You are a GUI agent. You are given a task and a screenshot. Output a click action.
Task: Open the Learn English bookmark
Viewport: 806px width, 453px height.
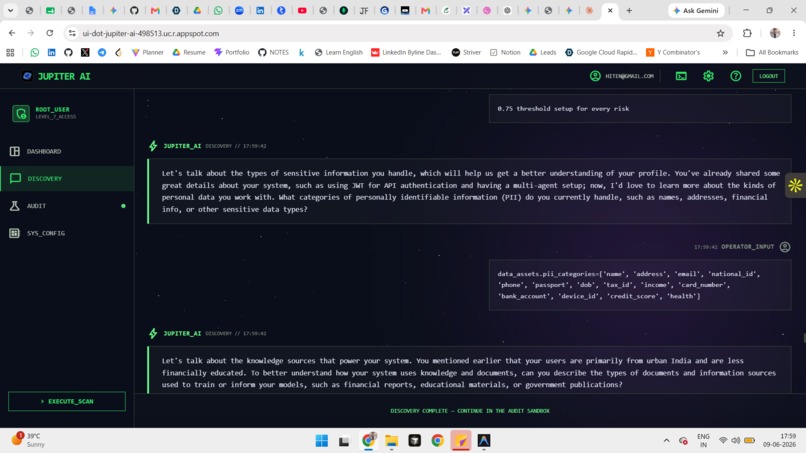338,52
